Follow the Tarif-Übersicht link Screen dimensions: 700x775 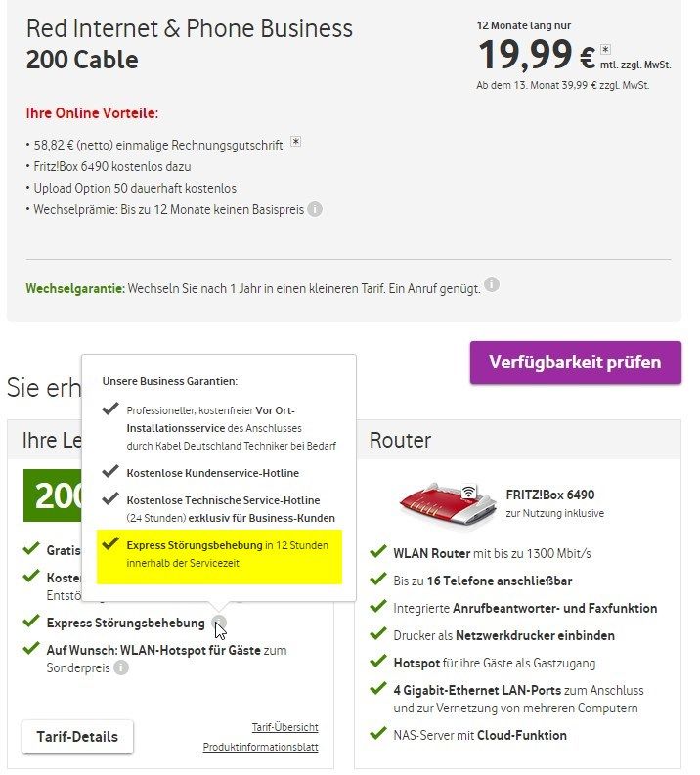284,727
